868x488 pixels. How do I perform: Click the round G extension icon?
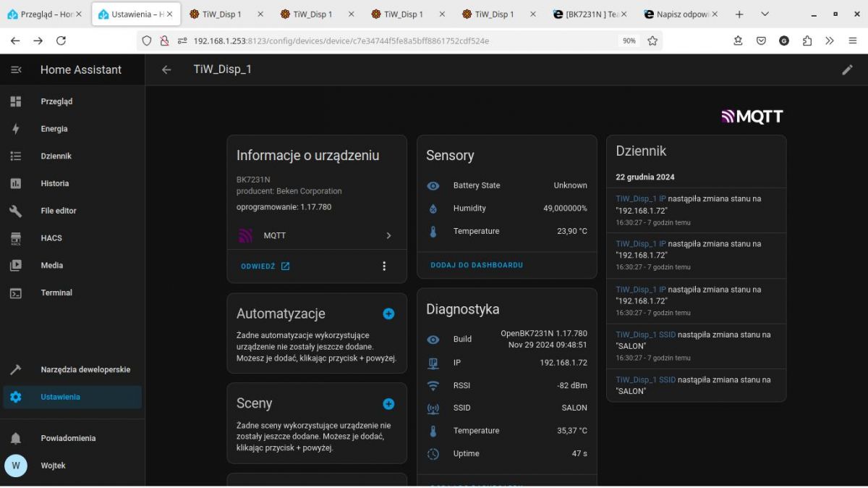coord(784,41)
